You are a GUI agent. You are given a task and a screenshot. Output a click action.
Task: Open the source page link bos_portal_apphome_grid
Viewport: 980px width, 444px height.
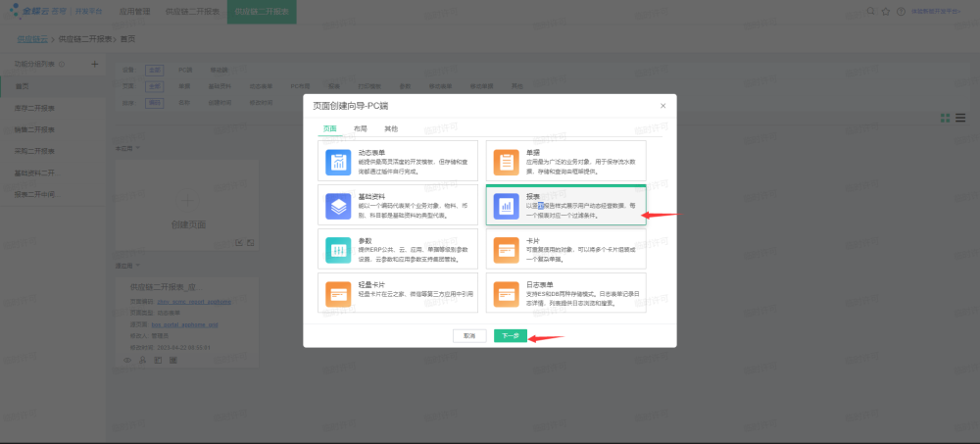tap(184, 324)
